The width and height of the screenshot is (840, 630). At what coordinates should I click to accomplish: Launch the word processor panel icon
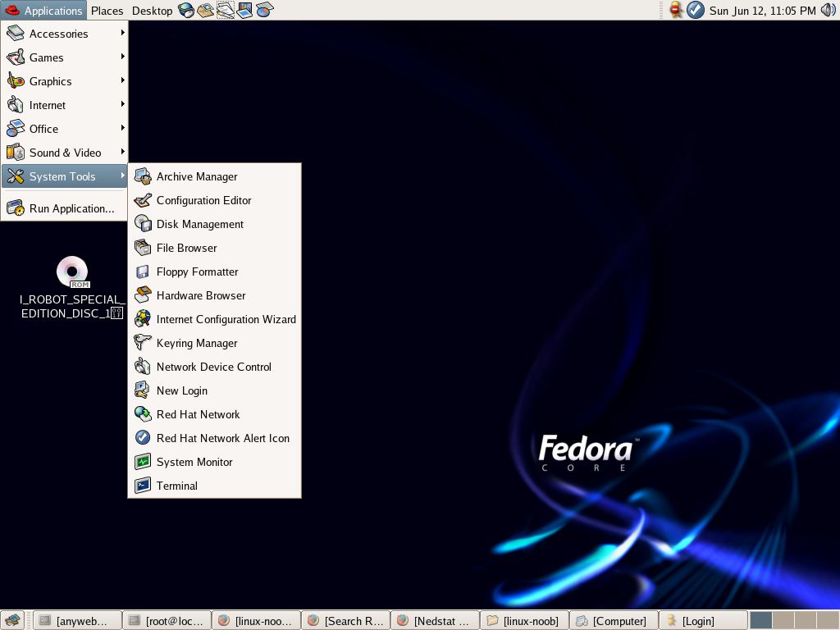point(226,10)
